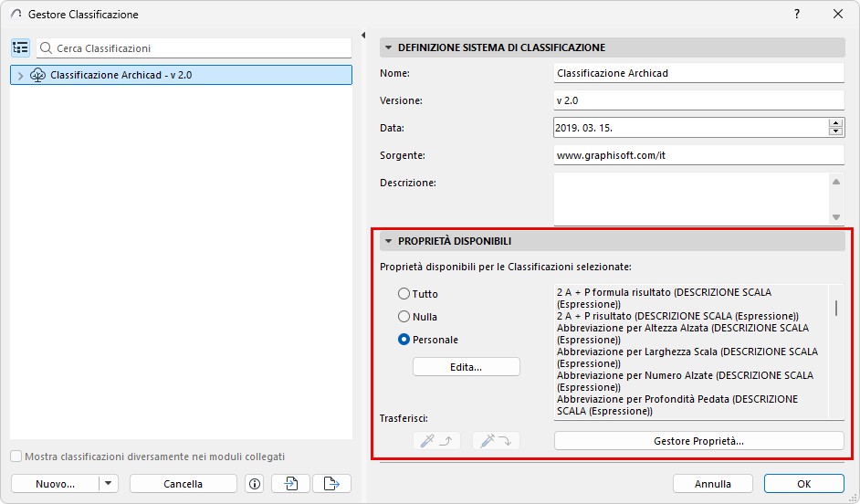
Task: Click the Descrizione text area
Action: (691, 198)
